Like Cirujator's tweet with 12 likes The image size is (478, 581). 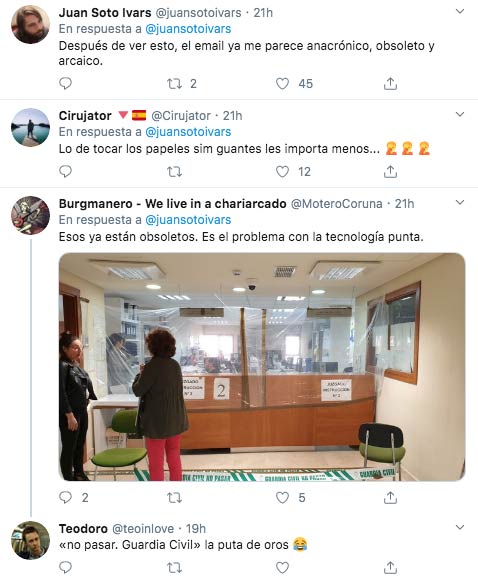pyautogui.click(x=282, y=172)
